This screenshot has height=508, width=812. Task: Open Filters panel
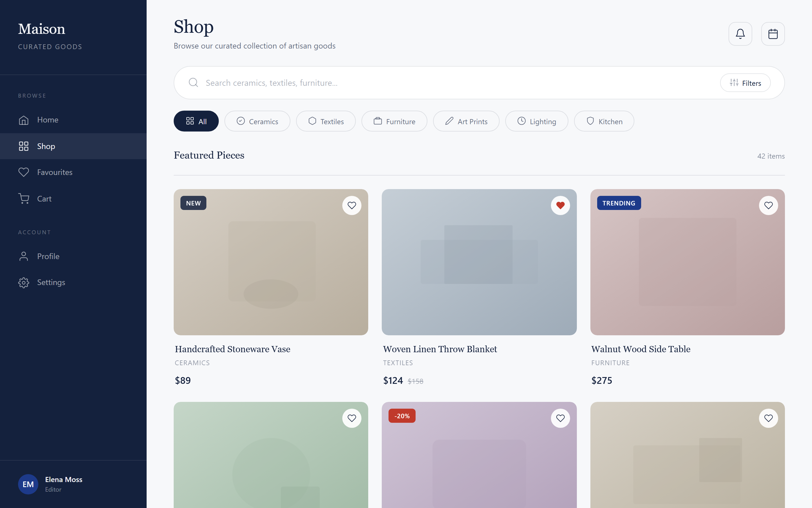745,83
